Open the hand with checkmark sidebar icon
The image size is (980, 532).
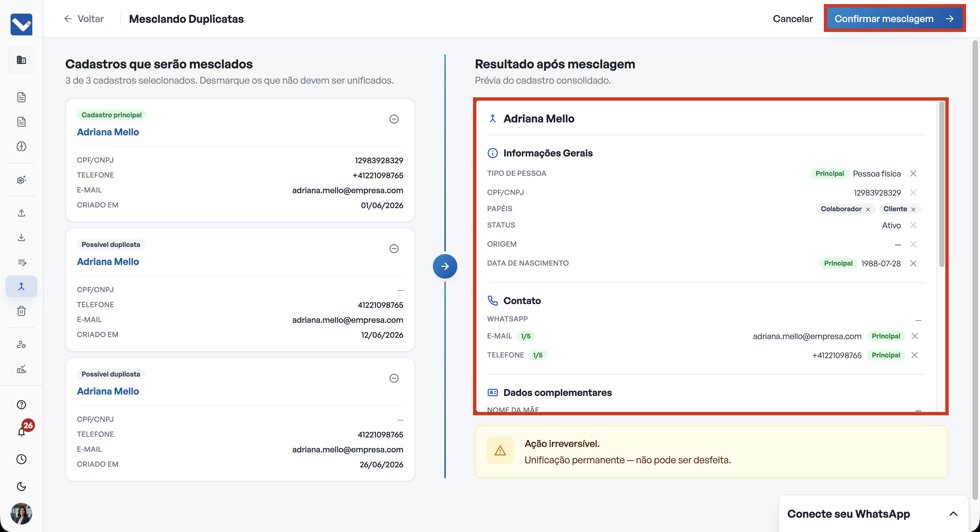(x=21, y=369)
